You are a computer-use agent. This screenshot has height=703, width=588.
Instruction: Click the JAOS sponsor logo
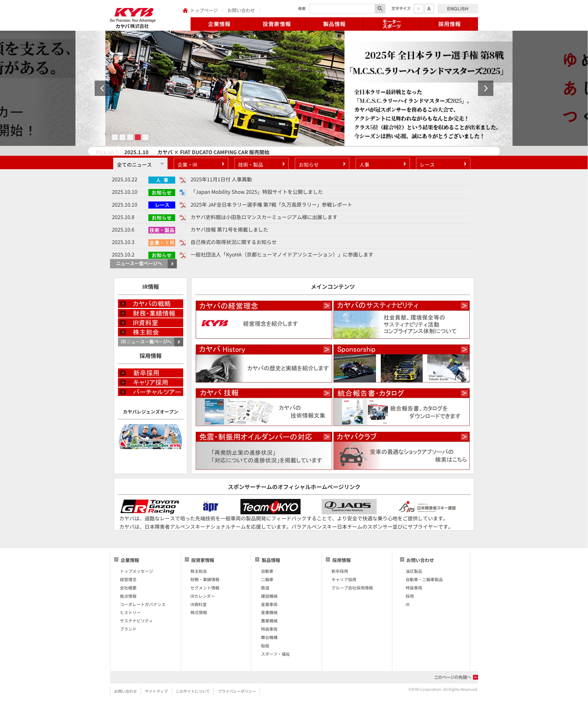click(x=349, y=507)
